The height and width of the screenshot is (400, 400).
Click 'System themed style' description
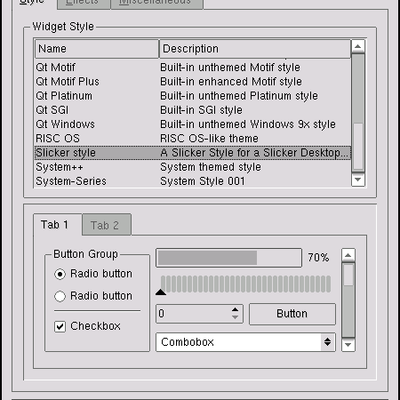(x=211, y=167)
